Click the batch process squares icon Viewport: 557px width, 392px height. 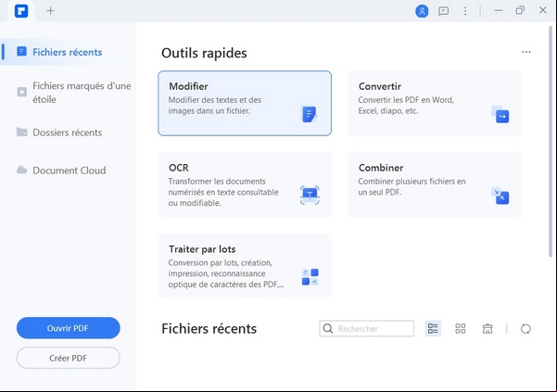click(x=310, y=277)
